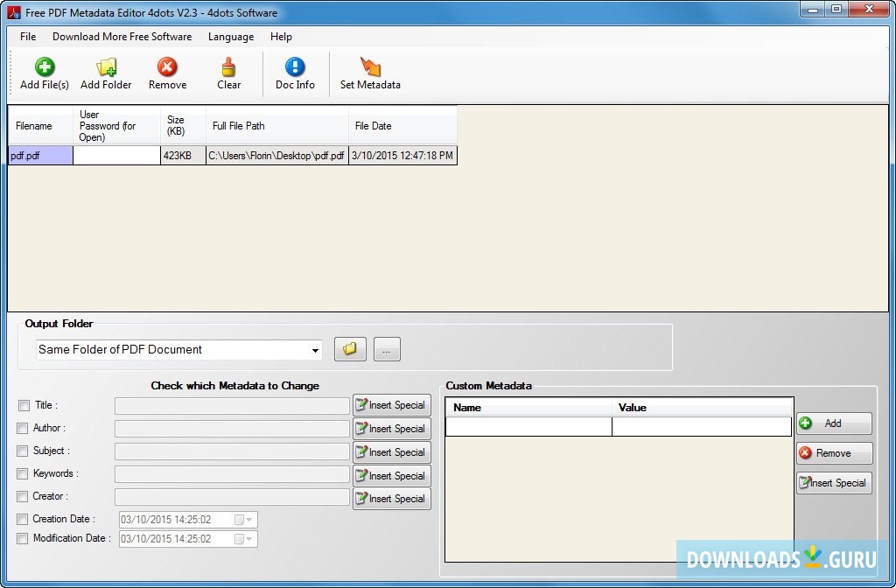This screenshot has height=588, width=896.
Task: Click the Filename column header
Action: point(40,126)
